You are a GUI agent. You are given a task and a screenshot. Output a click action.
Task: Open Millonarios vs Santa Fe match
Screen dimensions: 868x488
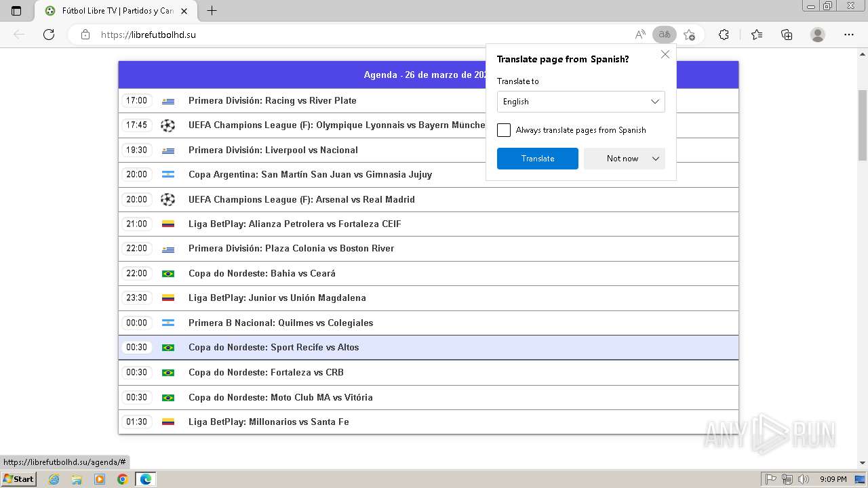(x=269, y=422)
